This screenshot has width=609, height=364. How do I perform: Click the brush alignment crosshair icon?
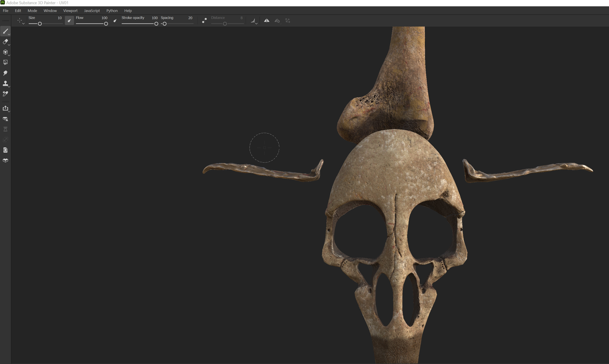pos(20,20)
